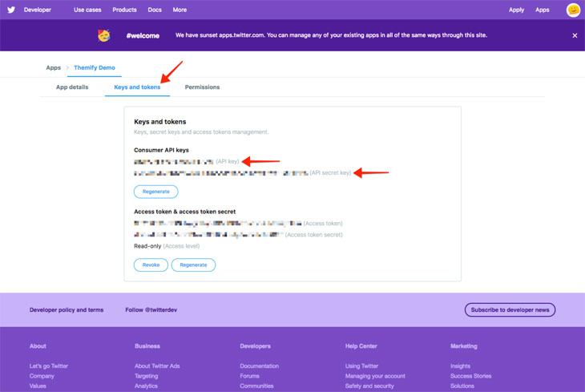The width and height of the screenshot is (585, 392).
Task: Switch to the Permissions tab
Action: (202, 87)
